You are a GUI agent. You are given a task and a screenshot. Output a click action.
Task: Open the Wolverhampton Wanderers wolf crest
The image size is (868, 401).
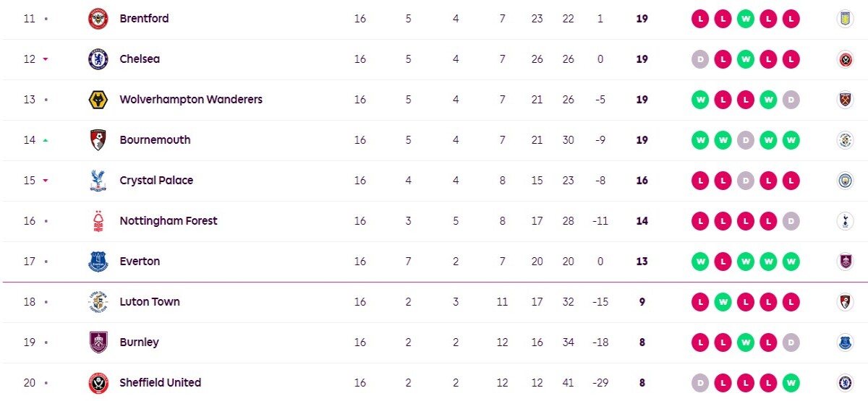pyautogui.click(x=98, y=100)
